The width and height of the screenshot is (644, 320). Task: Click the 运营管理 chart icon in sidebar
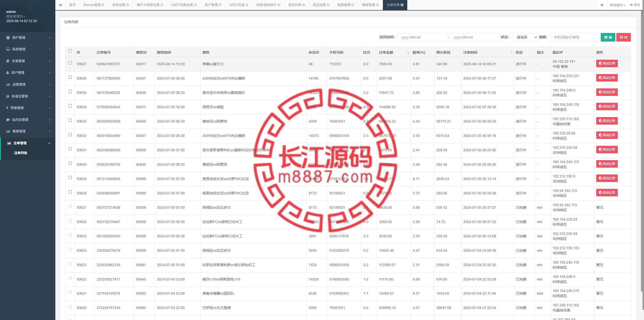(x=8, y=84)
